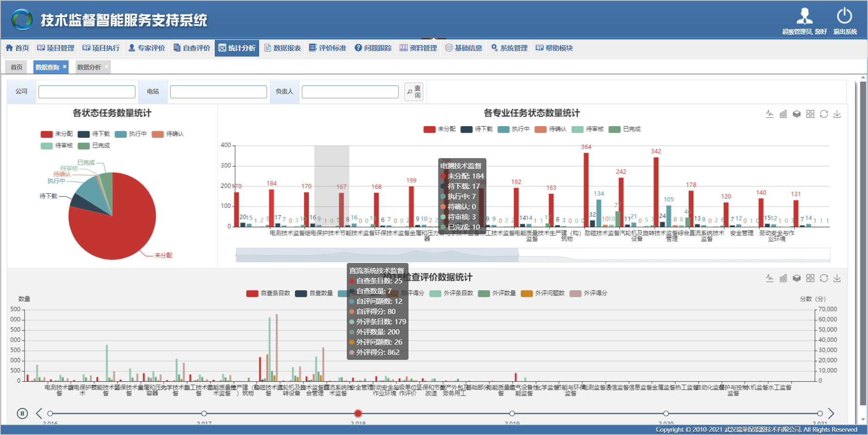Switch 检查评价数据统计 chart to bar view

[x=783, y=278]
